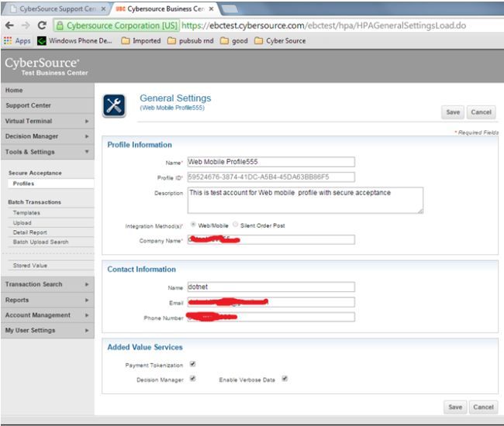Screen dimensions: 504x426
Task: Click the browser back arrow
Action: pyautogui.click(x=9, y=26)
